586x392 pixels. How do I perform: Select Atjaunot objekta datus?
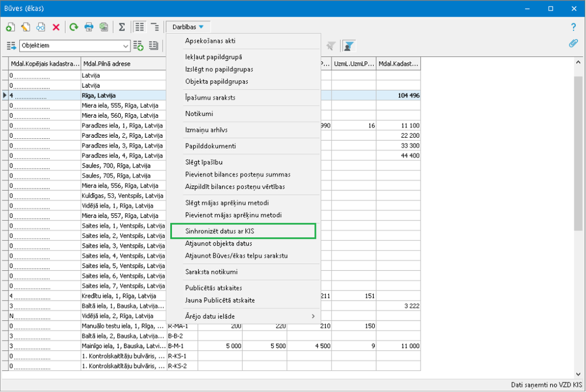click(243, 243)
